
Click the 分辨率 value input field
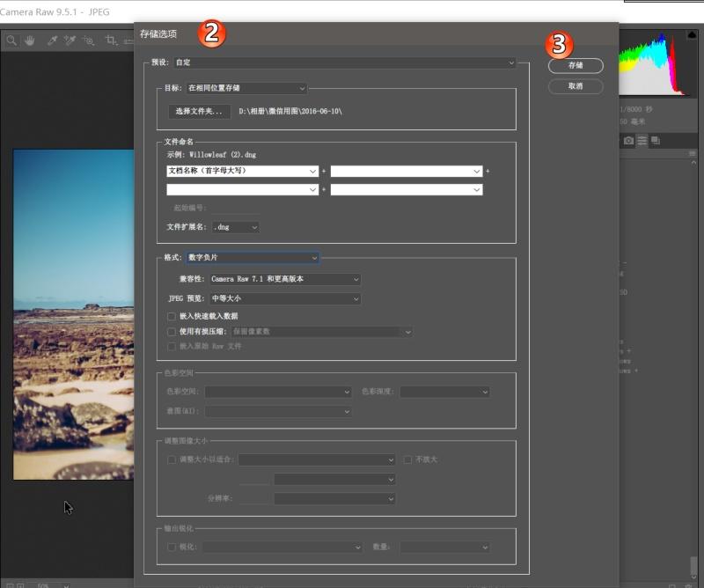pyautogui.click(x=254, y=498)
